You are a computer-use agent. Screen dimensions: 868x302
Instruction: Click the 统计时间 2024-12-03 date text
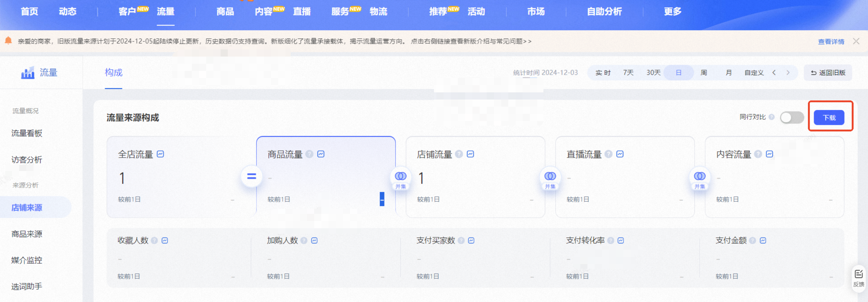click(x=545, y=73)
